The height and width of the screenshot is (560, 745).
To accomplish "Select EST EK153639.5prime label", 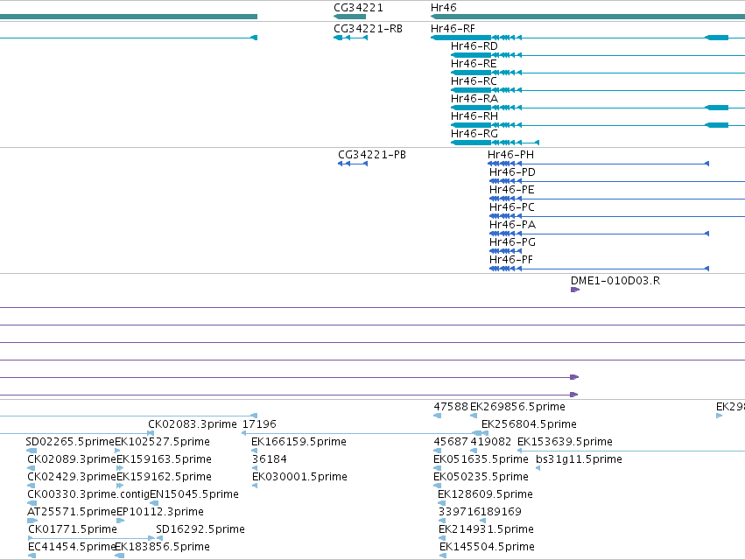I will pos(565,442).
